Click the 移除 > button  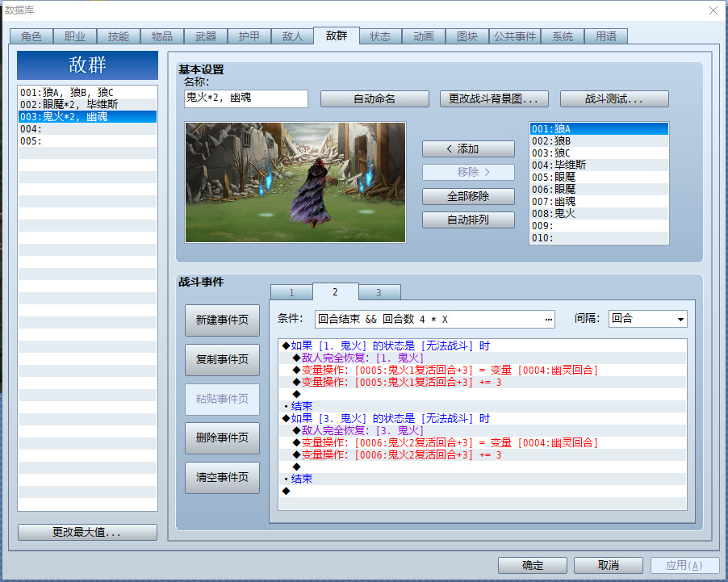point(468,172)
